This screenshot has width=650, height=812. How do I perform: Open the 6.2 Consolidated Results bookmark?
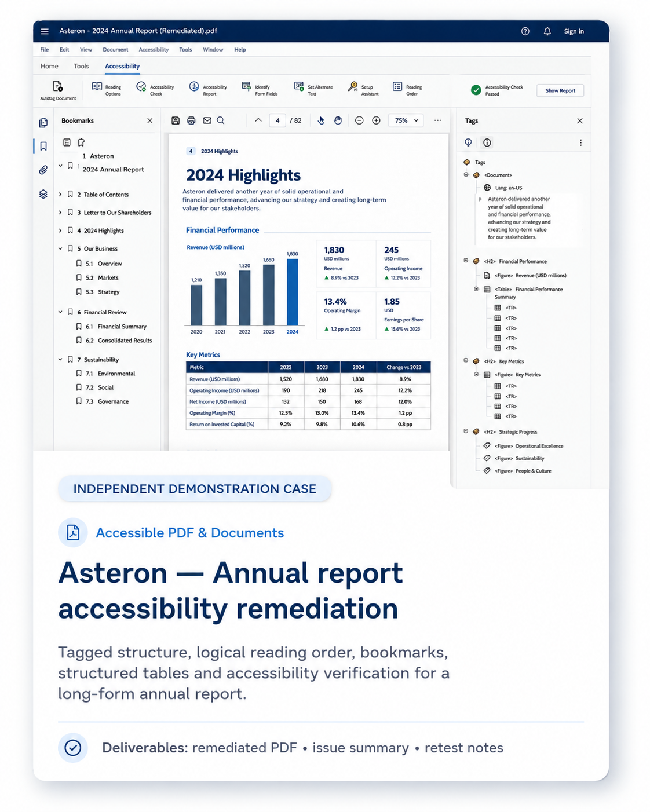[114, 341]
